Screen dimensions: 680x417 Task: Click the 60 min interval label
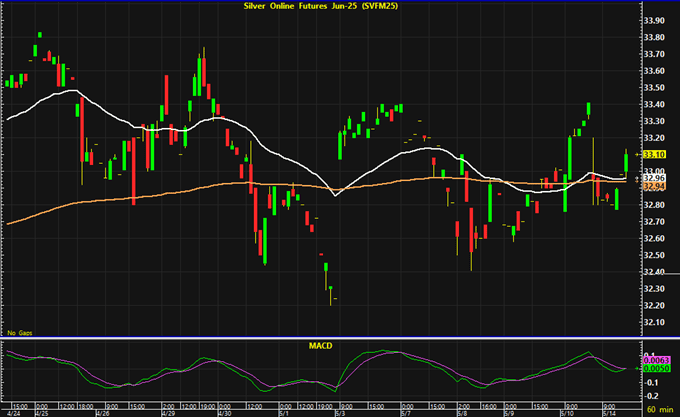click(661, 411)
